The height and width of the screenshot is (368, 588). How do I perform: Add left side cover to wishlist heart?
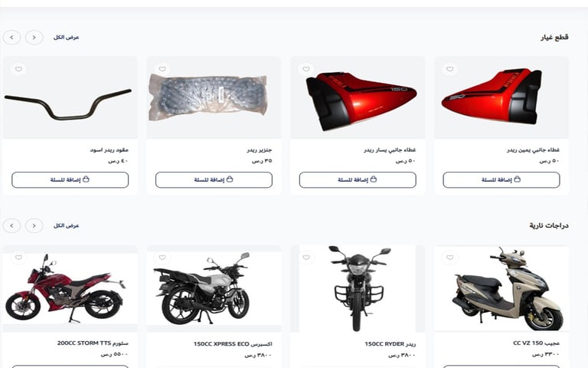[x=306, y=69]
